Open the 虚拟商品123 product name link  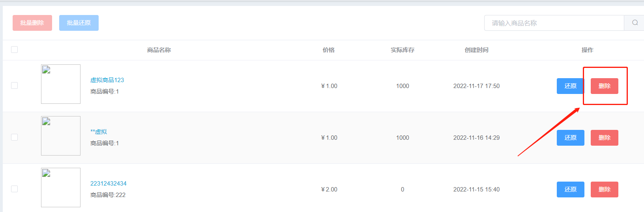107,80
